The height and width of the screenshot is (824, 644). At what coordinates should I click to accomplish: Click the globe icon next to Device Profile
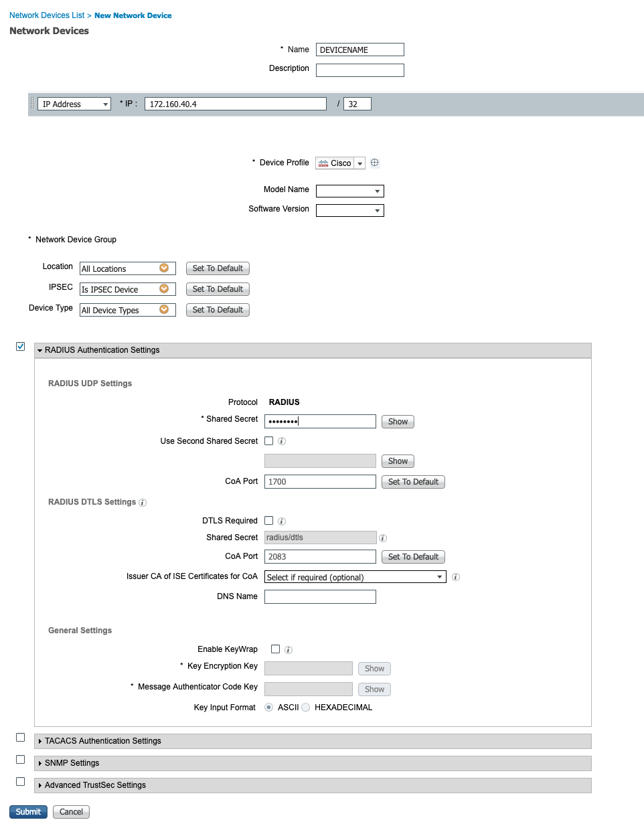click(x=374, y=163)
